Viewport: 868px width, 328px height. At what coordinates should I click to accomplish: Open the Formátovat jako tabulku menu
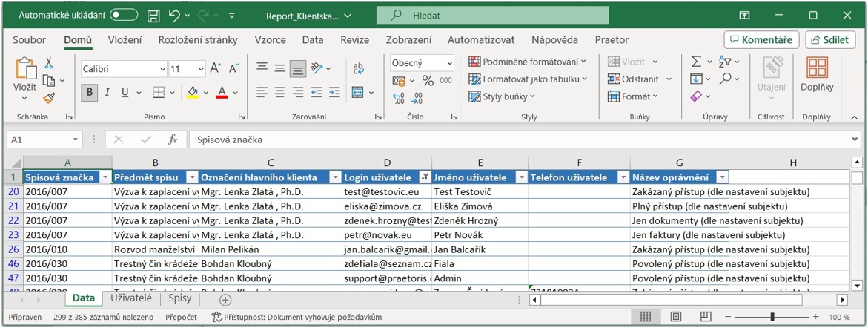(528, 79)
